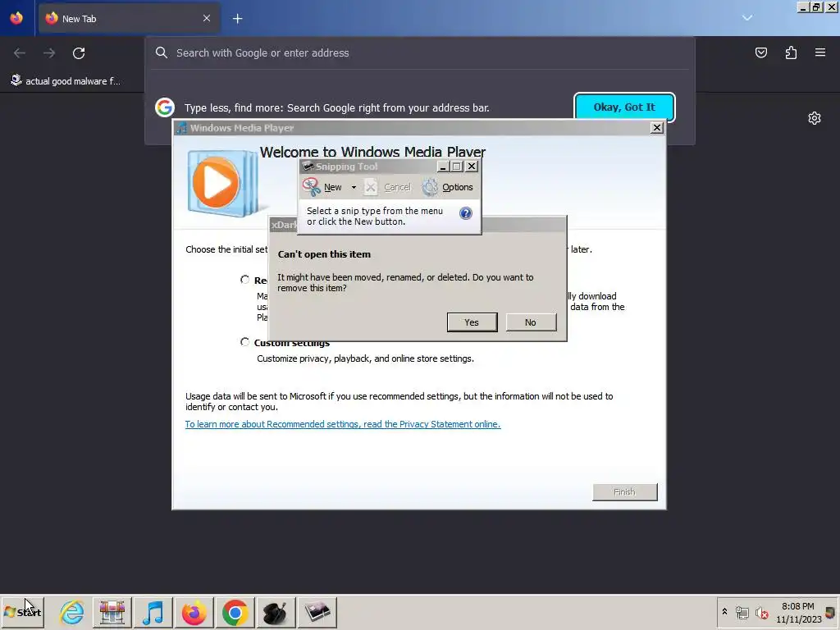Go forward in Firefox
840x630 pixels.
(49, 53)
